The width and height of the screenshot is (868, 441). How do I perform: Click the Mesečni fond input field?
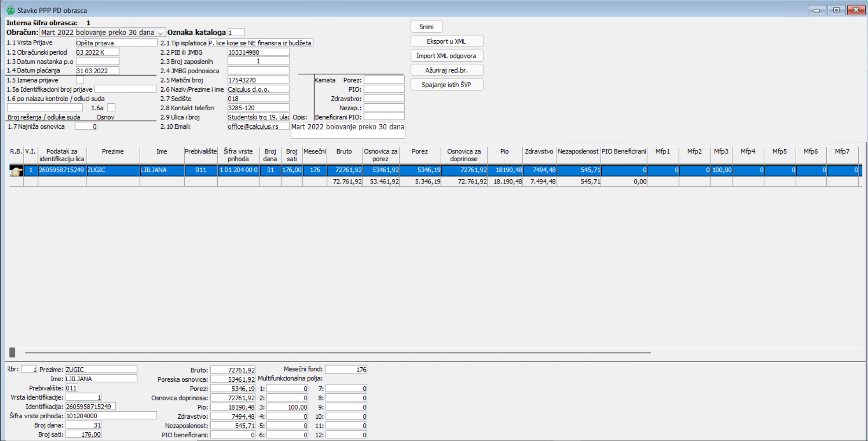coord(346,369)
